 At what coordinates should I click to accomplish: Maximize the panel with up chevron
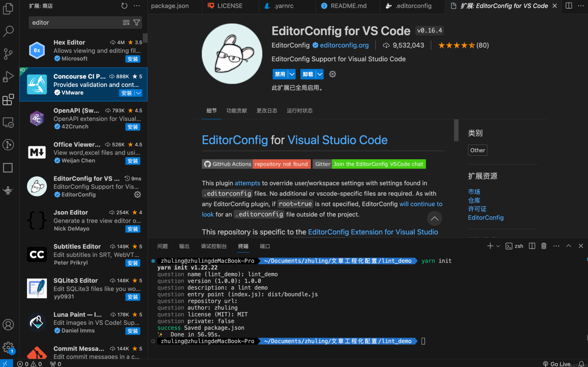click(x=568, y=246)
